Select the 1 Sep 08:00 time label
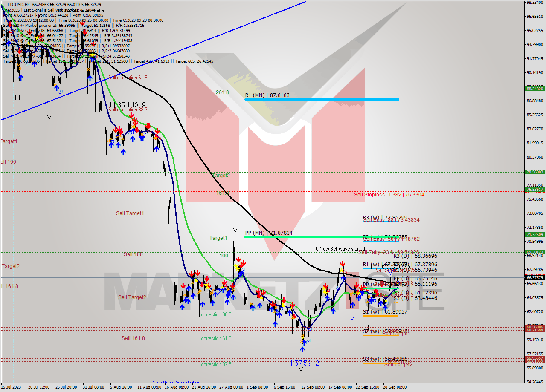 [258, 387]
